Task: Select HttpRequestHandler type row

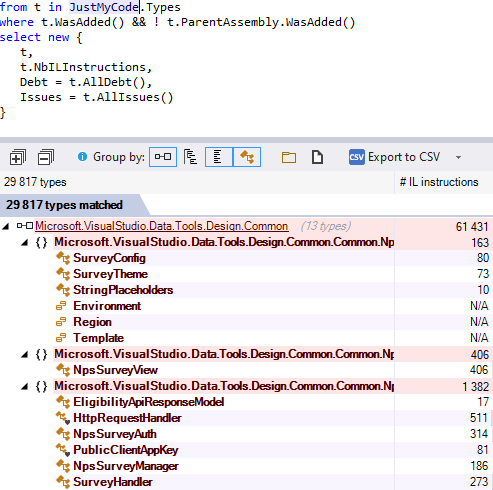Action: [x=246, y=418]
